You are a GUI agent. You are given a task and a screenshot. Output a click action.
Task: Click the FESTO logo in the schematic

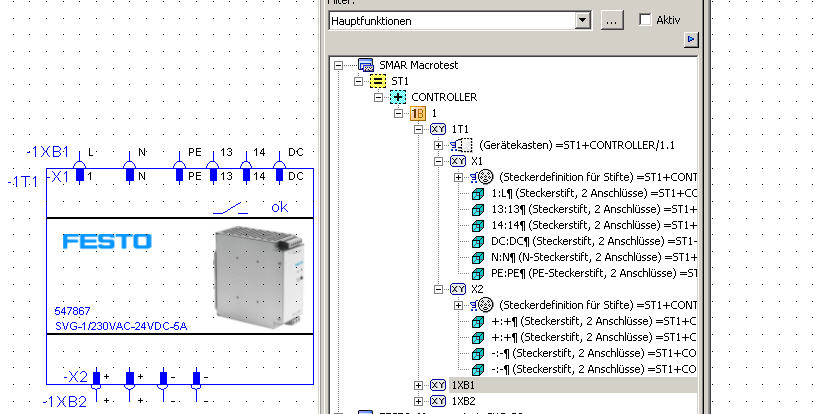click(x=107, y=241)
